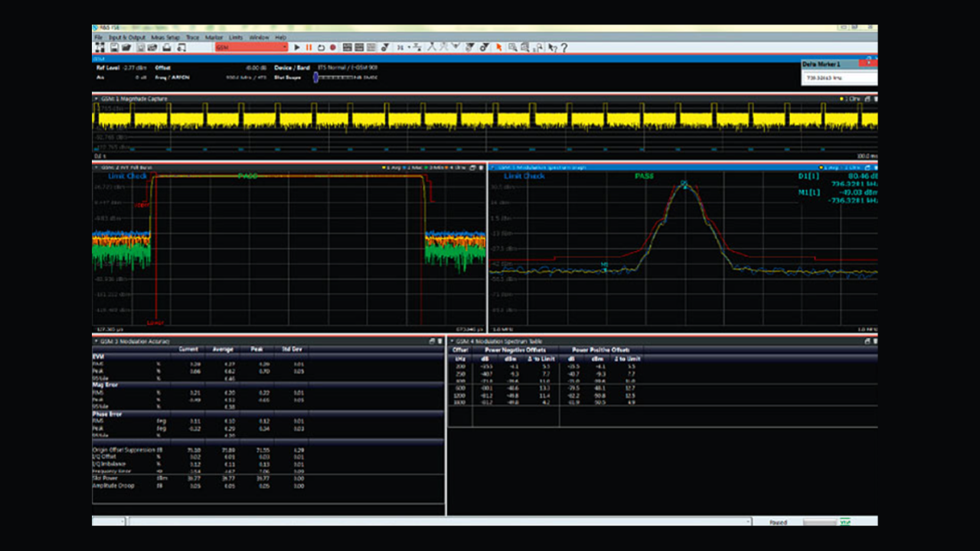Click the green PASS label in PvT graph

[247, 175]
